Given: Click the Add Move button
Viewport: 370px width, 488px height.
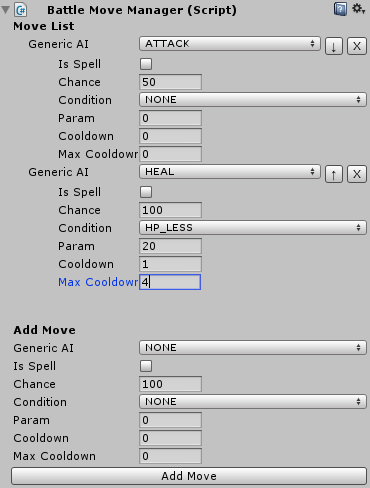Looking at the screenshot, I should pos(189,476).
